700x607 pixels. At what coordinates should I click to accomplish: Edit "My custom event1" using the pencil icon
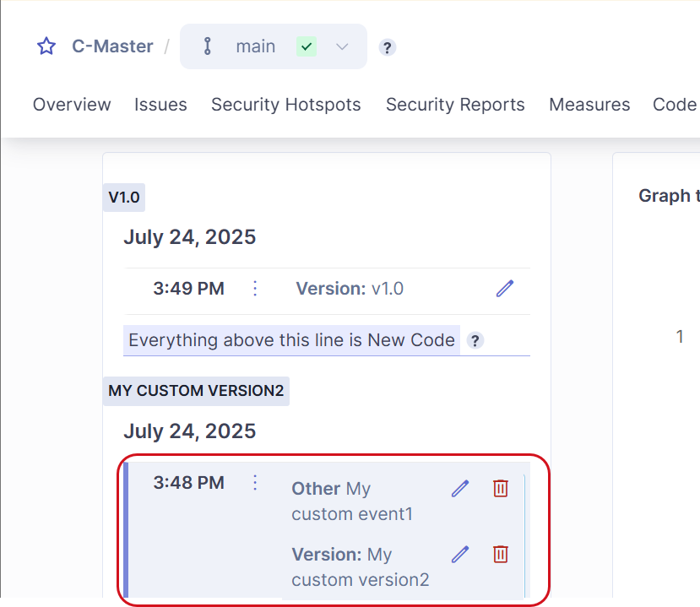459,488
